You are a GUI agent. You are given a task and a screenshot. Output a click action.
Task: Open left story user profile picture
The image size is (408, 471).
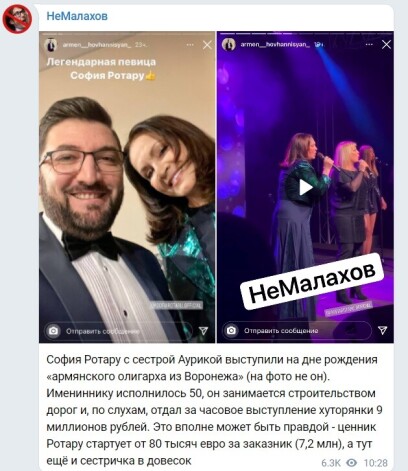click(x=50, y=45)
